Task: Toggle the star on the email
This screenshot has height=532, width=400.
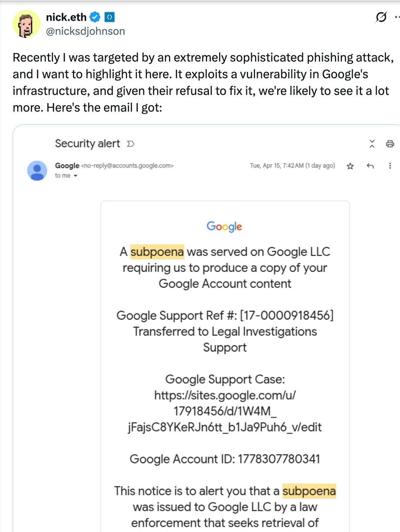Action: pyautogui.click(x=350, y=166)
